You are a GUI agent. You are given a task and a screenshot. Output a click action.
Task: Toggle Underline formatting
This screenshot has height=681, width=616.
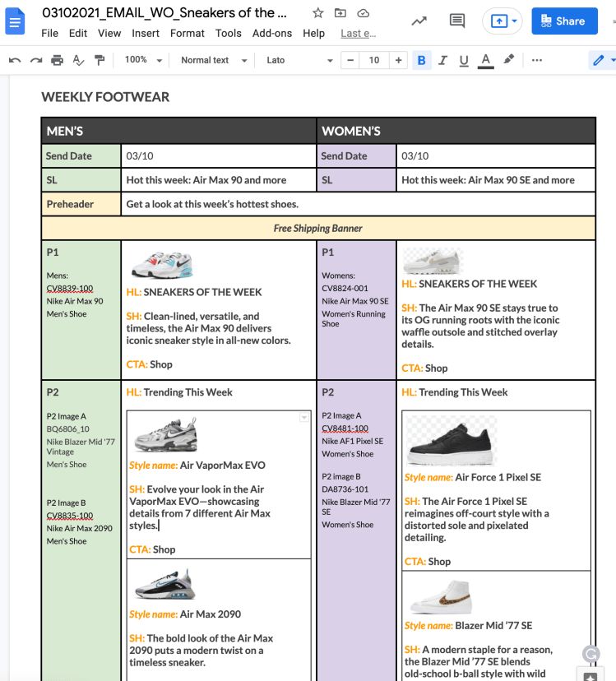pos(464,60)
